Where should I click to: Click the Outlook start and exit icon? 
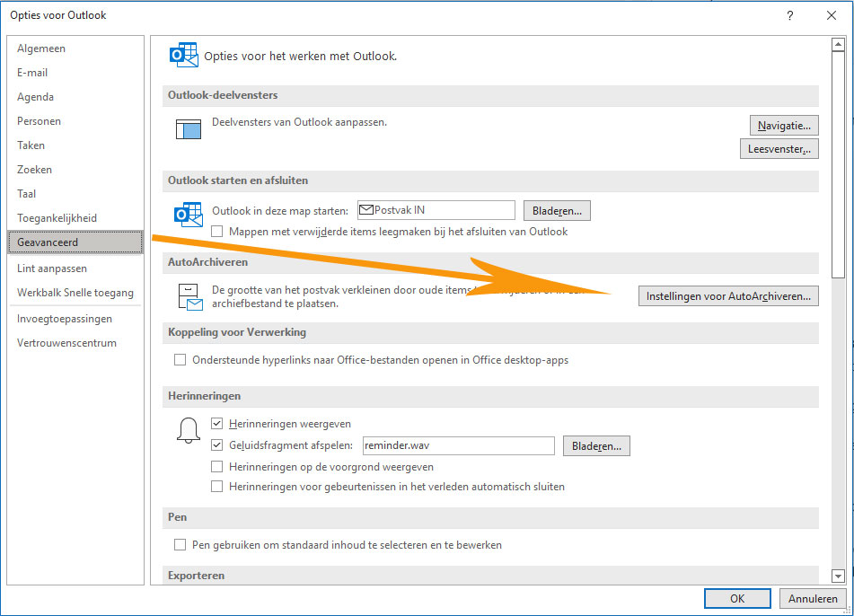coord(189,216)
